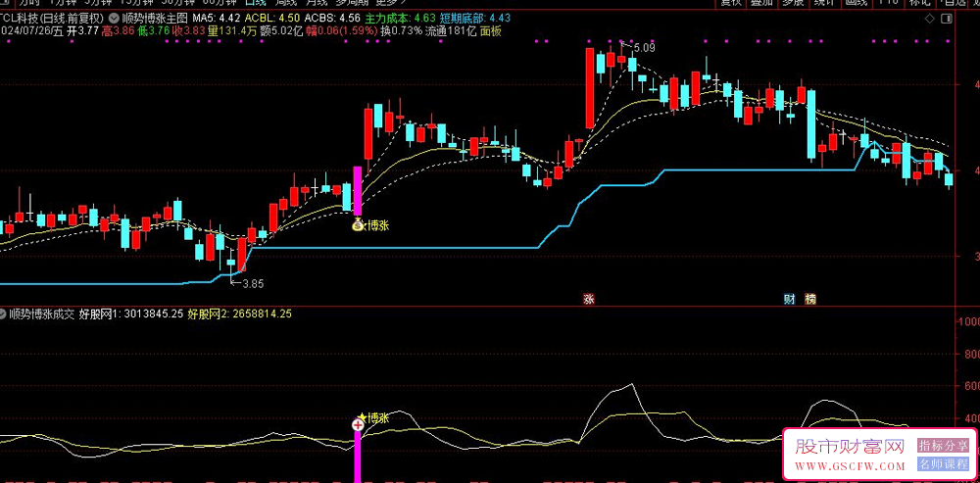Click the 幅0.06(1.59%) change figure
This screenshot has height=483, width=980.
click(342, 30)
